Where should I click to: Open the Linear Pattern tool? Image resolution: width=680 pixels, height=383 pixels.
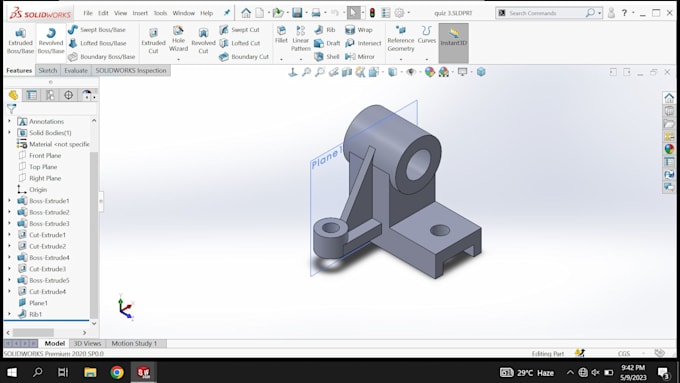[x=301, y=39]
